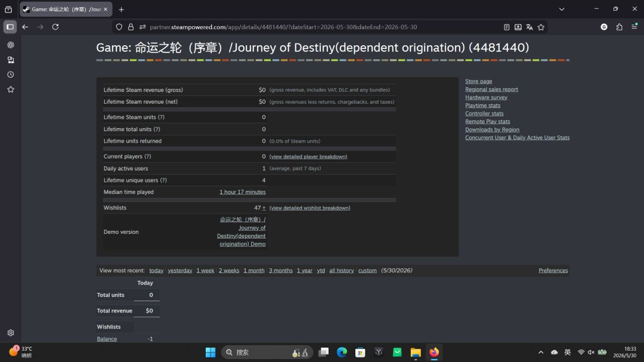644x362 pixels.
Task: Select the Steamworks game tab
Action: coord(66,9)
